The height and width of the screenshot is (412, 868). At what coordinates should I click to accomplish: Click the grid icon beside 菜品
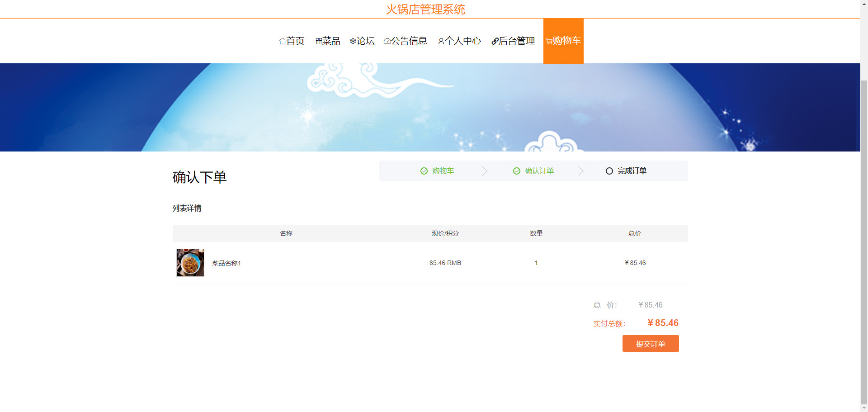coord(319,41)
